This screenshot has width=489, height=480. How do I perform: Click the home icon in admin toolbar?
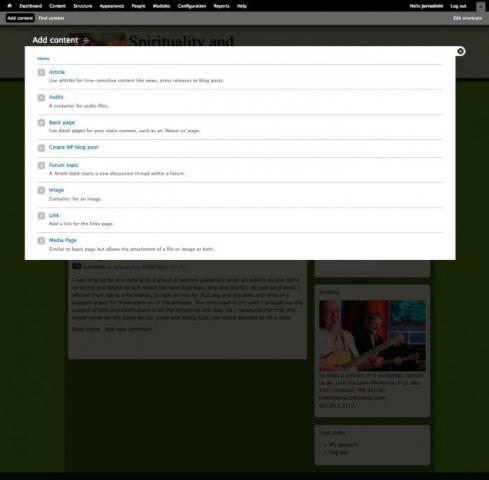(10, 6)
